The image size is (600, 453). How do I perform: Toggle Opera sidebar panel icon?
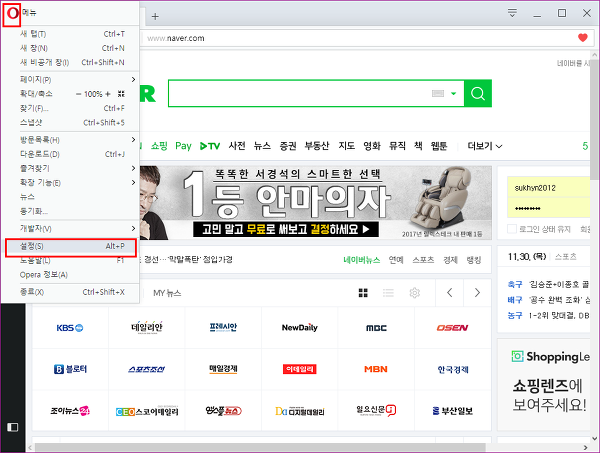13,427
